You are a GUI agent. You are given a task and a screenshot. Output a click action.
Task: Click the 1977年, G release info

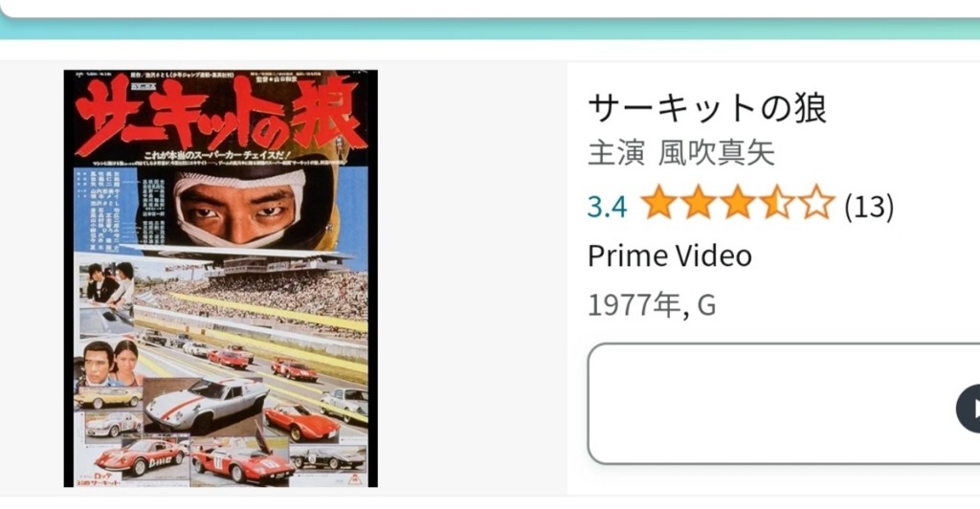(x=652, y=305)
